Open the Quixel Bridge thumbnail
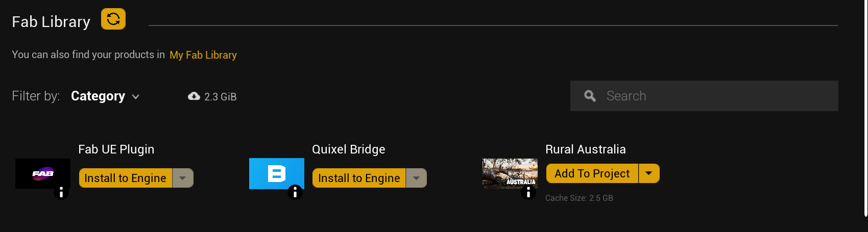The image size is (868, 232). [277, 173]
